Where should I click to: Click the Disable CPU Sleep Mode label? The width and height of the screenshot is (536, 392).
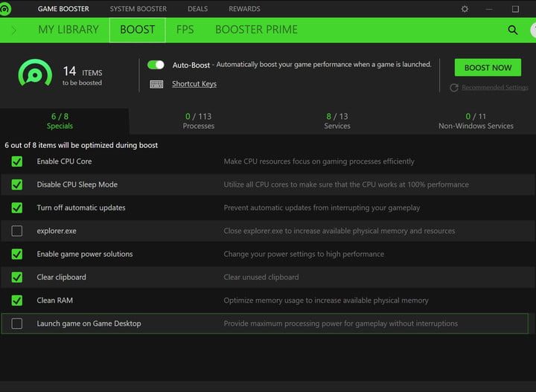[77, 184]
